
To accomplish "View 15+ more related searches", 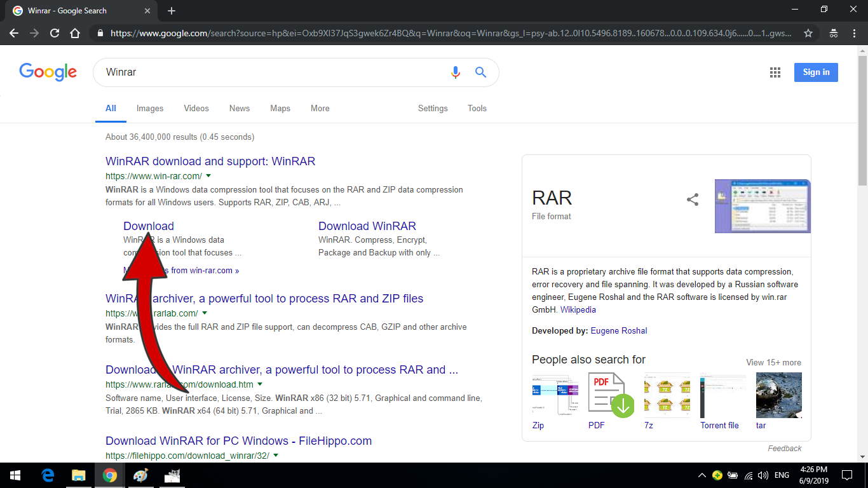I will point(773,363).
